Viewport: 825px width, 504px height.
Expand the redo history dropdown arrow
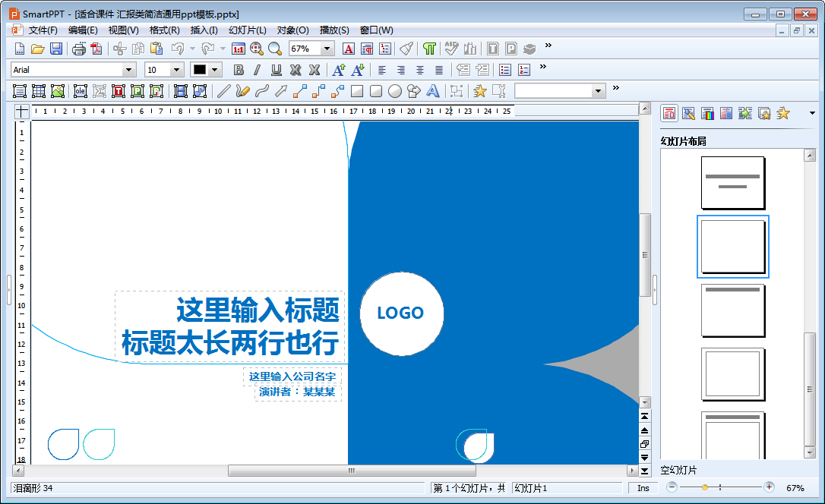(223, 49)
